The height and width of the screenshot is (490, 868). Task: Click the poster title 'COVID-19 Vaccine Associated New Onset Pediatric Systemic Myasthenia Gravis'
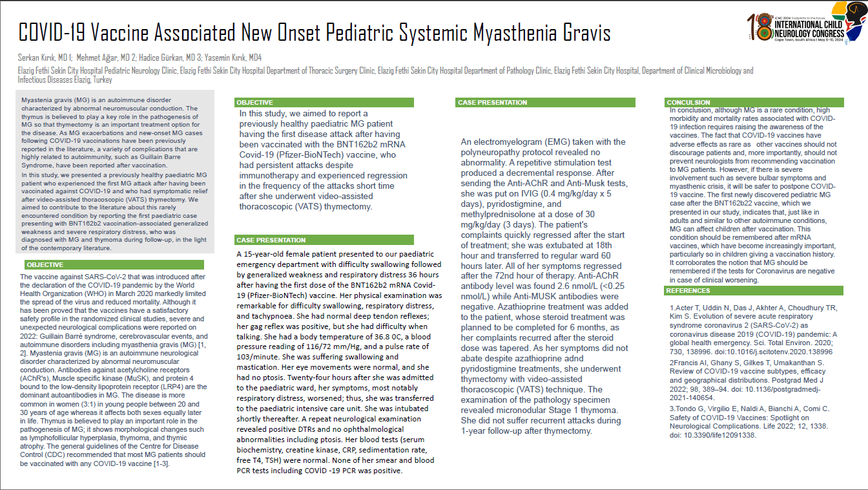tap(314, 33)
